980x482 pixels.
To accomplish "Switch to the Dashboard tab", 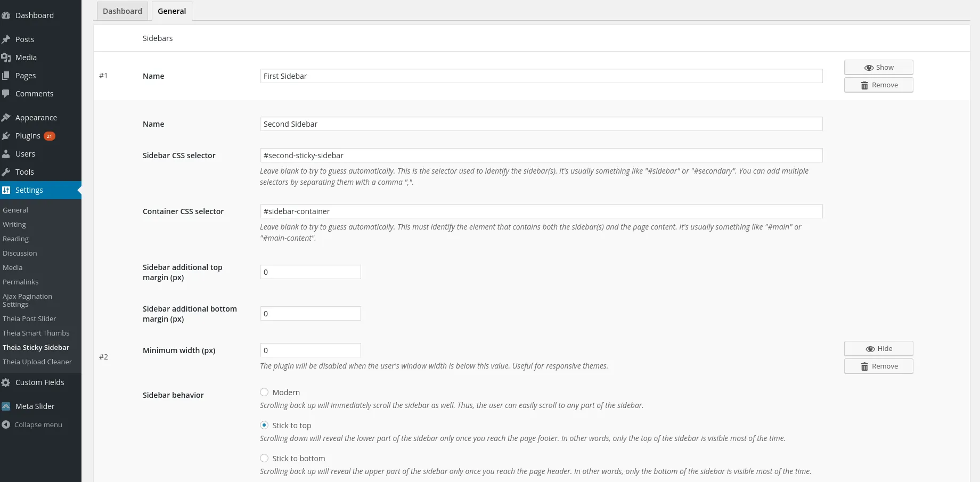I will tap(123, 11).
